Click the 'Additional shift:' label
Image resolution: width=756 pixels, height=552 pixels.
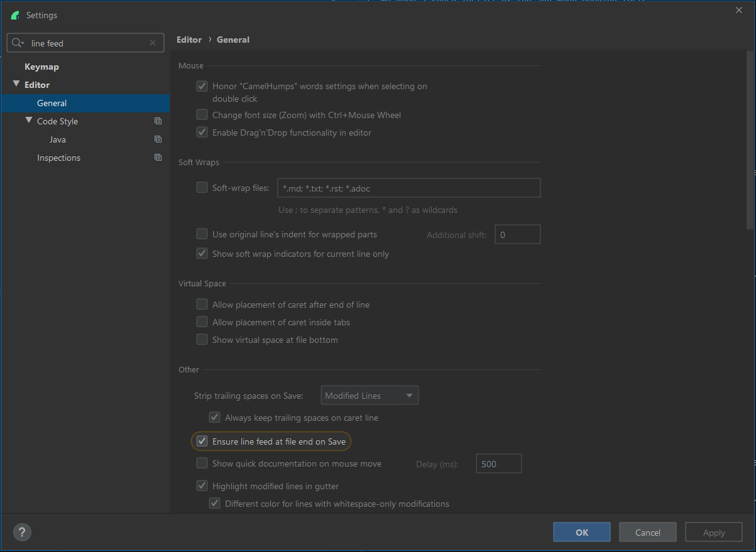click(x=457, y=235)
